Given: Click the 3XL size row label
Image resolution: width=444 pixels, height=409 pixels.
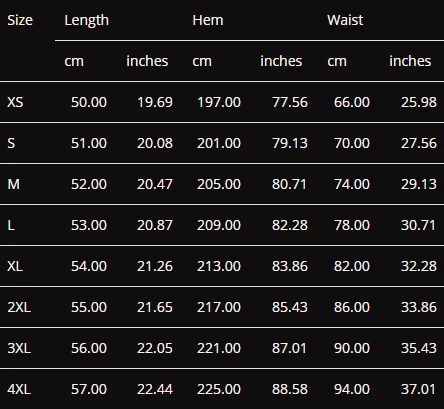Looking at the screenshot, I should [x=19, y=348].
